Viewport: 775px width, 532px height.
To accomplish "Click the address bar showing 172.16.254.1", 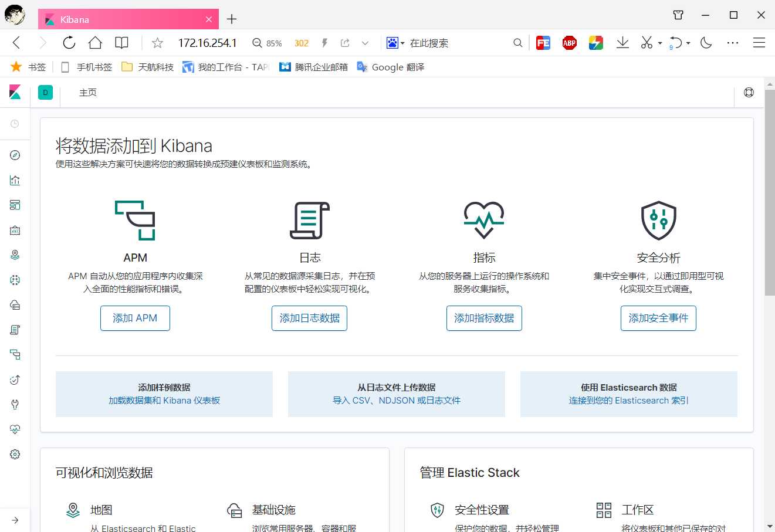I will pyautogui.click(x=208, y=43).
